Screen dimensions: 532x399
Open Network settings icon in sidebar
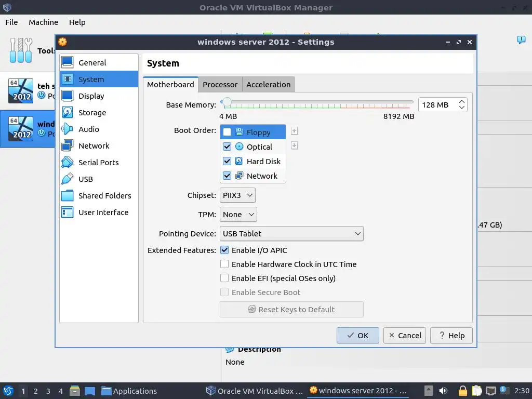coord(67,145)
